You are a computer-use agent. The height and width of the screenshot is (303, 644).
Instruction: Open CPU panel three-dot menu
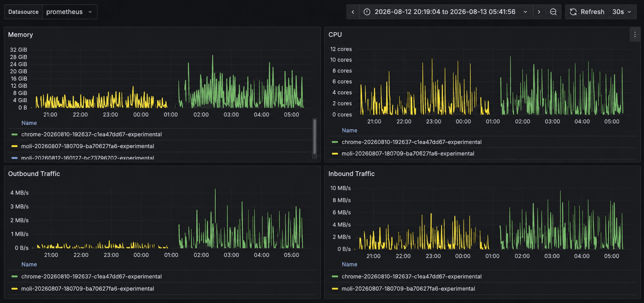click(635, 35)
